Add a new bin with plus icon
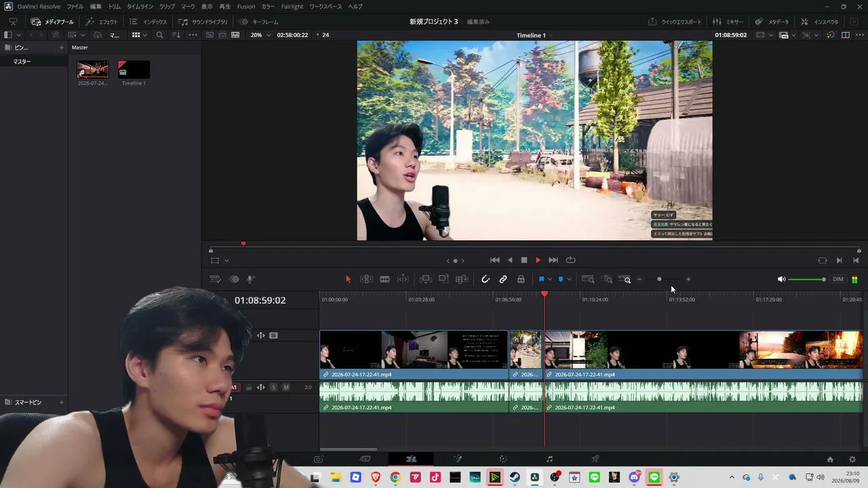The image size is (868, 488). coord(61,47)
